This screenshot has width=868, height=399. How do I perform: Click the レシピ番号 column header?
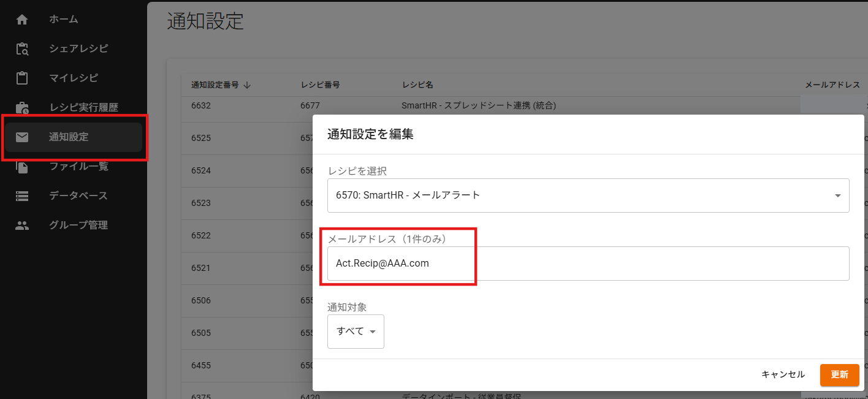point(320,85)
